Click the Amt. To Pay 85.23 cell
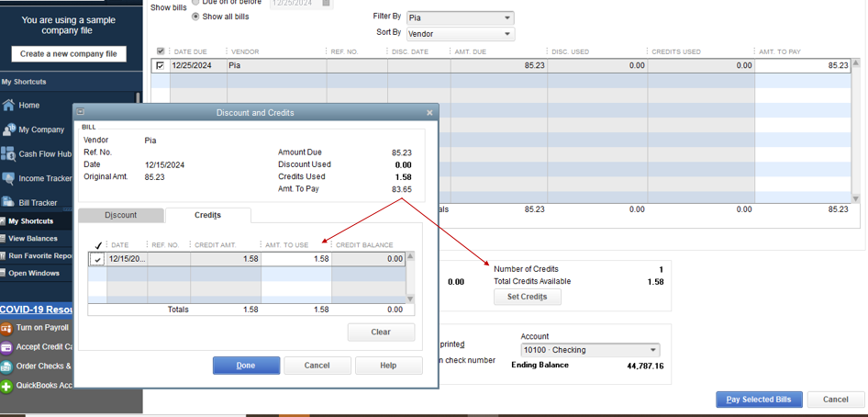This screenshot has width=868, height=417. (x=802, y=65)
